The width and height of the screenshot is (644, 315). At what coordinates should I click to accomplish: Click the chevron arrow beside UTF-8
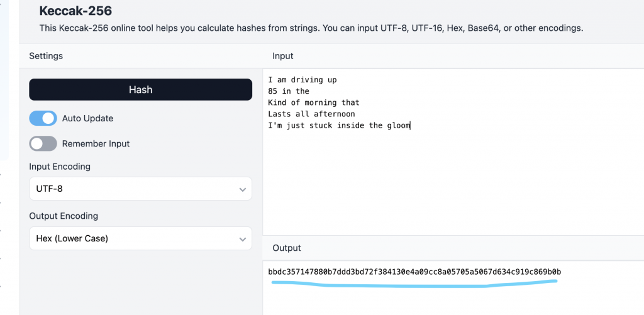click(243, 189)
